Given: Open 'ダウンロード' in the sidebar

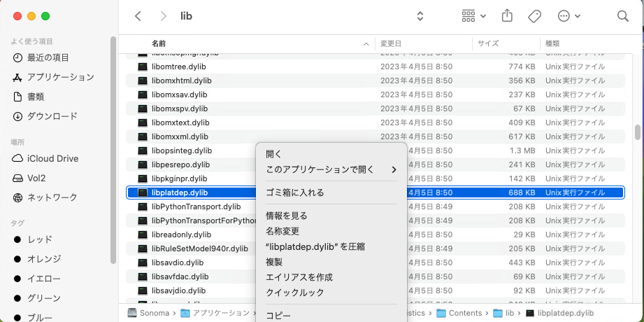Looking at the screenshot, I should click(52, 116).
